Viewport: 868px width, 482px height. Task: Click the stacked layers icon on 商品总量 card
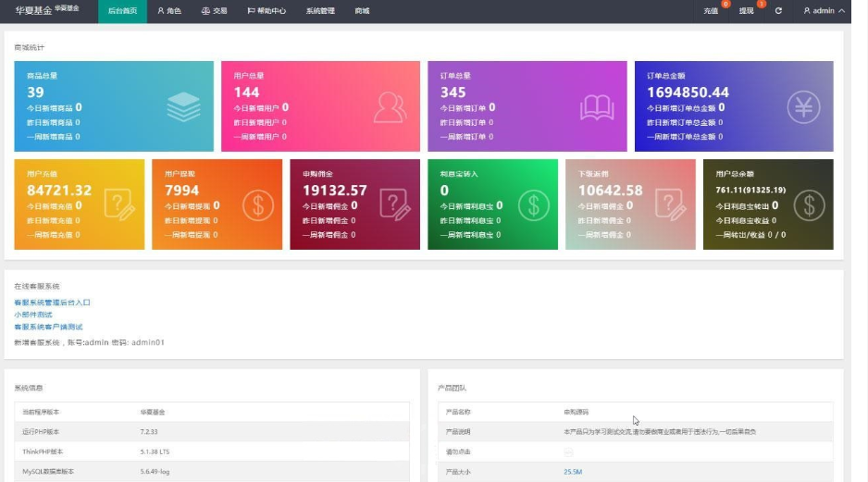click(184, 106)
